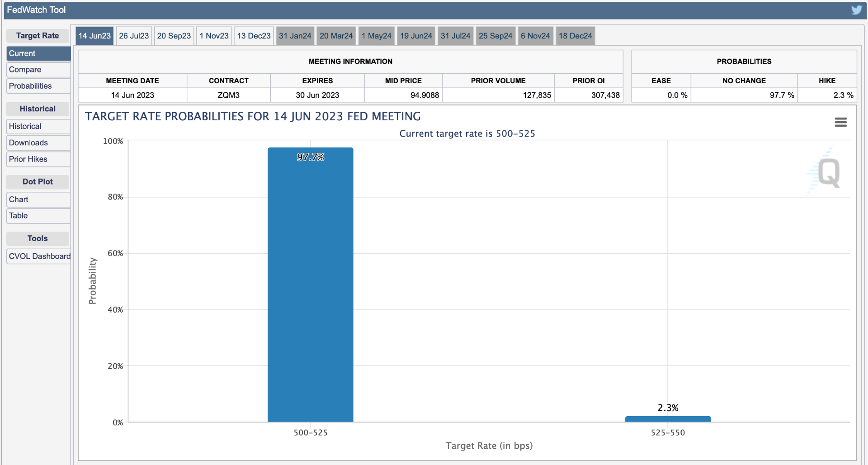Select the 6 Nov24 meeting tab
The image size is (868, 465).
(535, 36)
